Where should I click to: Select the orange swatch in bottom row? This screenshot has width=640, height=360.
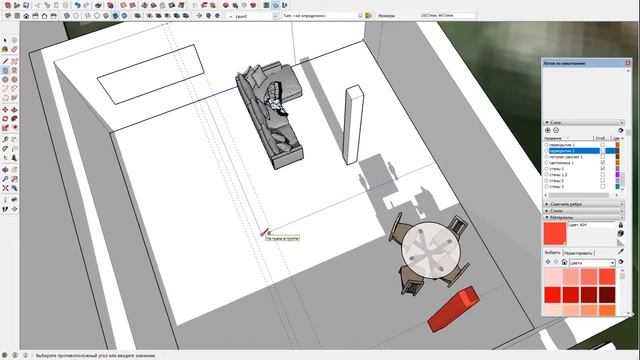click(607, 311)
